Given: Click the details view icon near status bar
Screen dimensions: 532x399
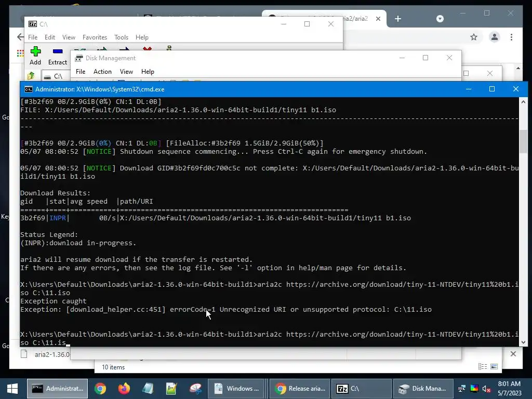Looking at the screenshot, I should coord(483,366).
